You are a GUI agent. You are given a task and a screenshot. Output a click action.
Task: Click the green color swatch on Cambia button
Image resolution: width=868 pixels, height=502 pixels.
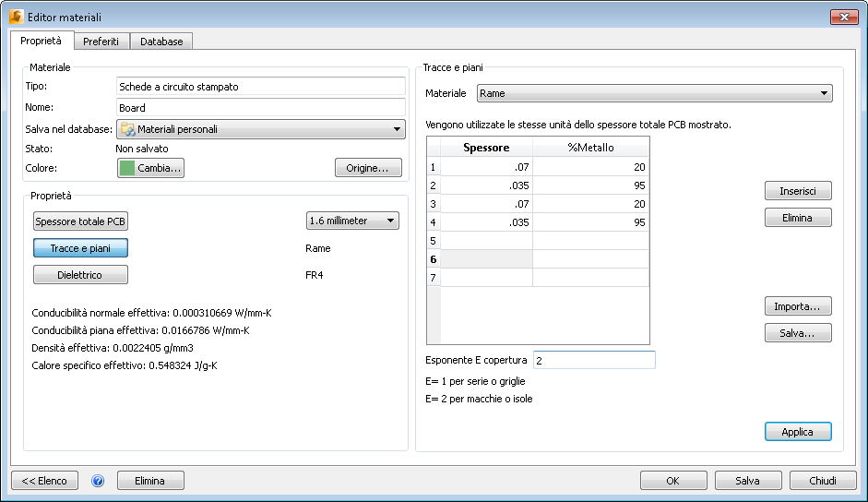[127, 168]
